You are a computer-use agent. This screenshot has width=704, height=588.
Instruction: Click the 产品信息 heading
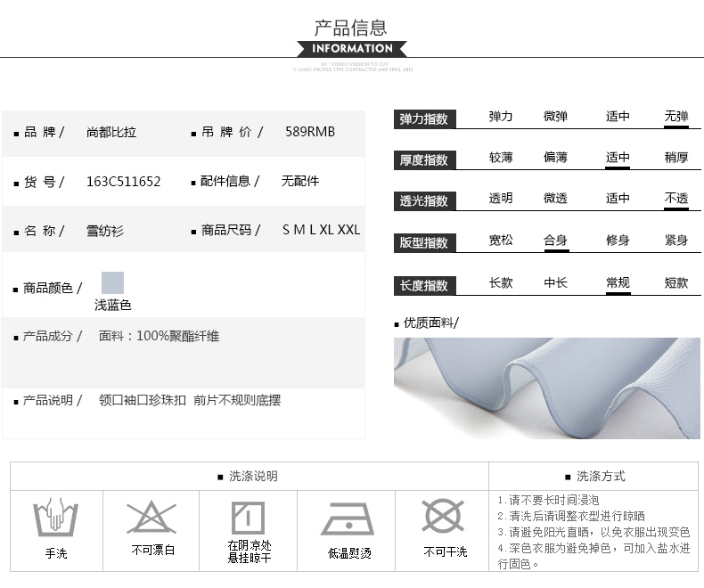point(350,28)
